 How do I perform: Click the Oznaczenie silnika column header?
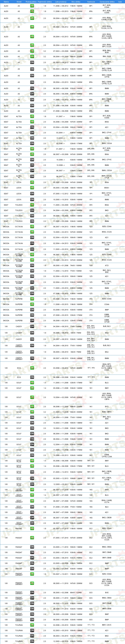107,2
